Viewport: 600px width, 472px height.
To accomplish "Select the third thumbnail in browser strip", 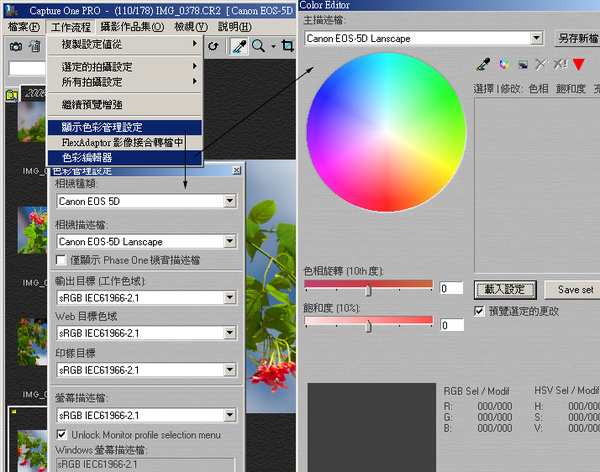I will coord(33,342).
